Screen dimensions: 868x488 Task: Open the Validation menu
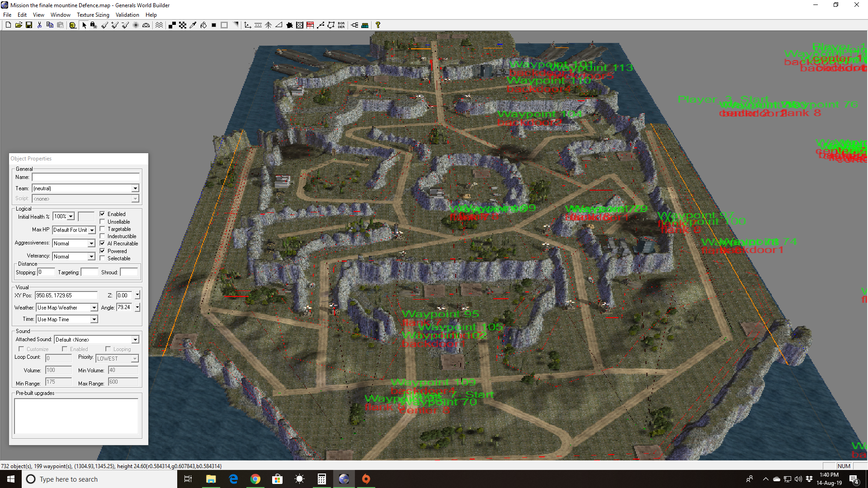pyautogui.click(x=127, y=15)
